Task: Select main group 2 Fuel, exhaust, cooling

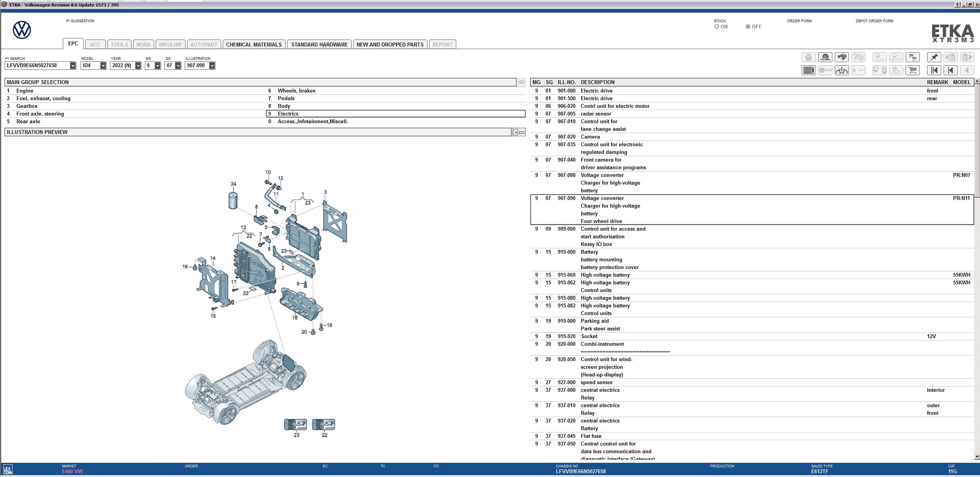Action: click(135, 99)
